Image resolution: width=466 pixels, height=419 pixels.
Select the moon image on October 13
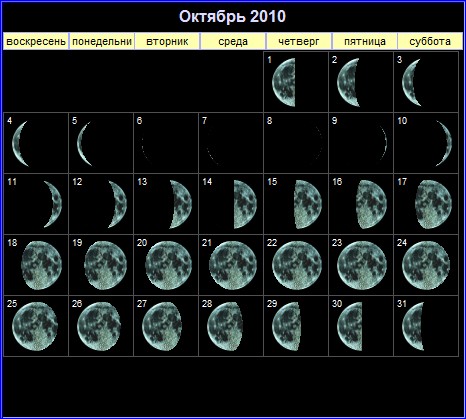[181, 204]
